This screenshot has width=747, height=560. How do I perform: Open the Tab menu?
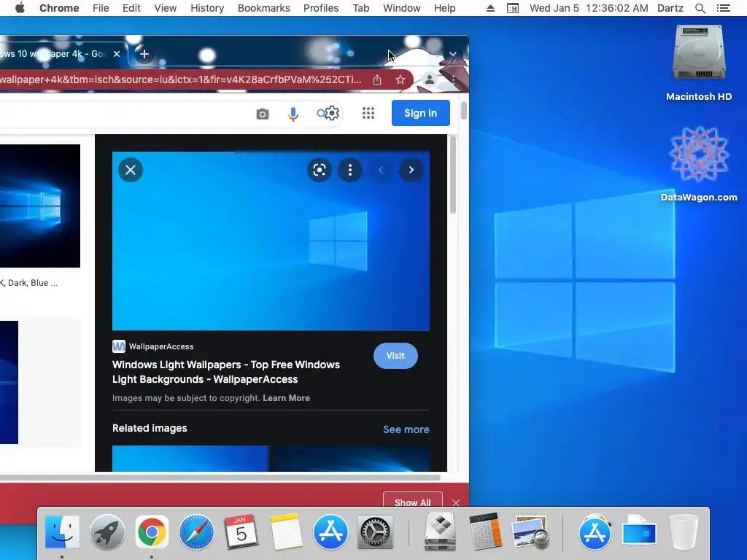point(360,8)
